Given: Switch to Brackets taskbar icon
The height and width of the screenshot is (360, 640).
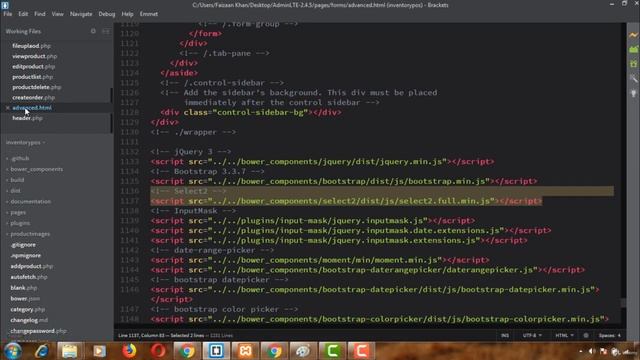Looking at the screenshot, I should (x=216, y=351).
